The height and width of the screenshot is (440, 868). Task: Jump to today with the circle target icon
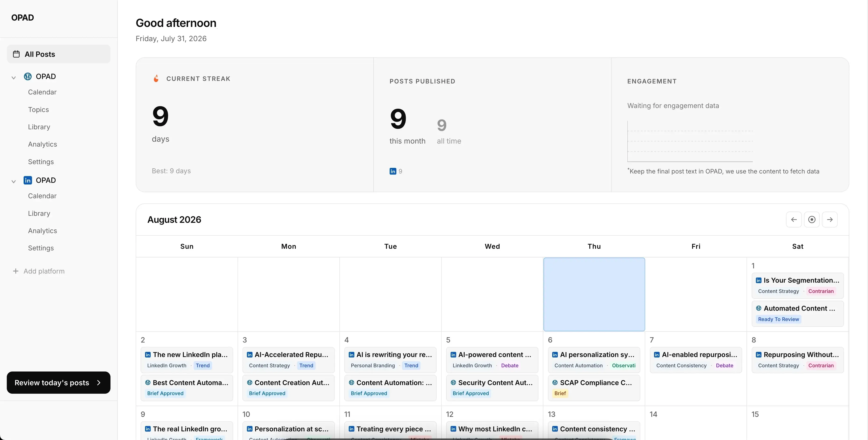click(x=812, y=220)
